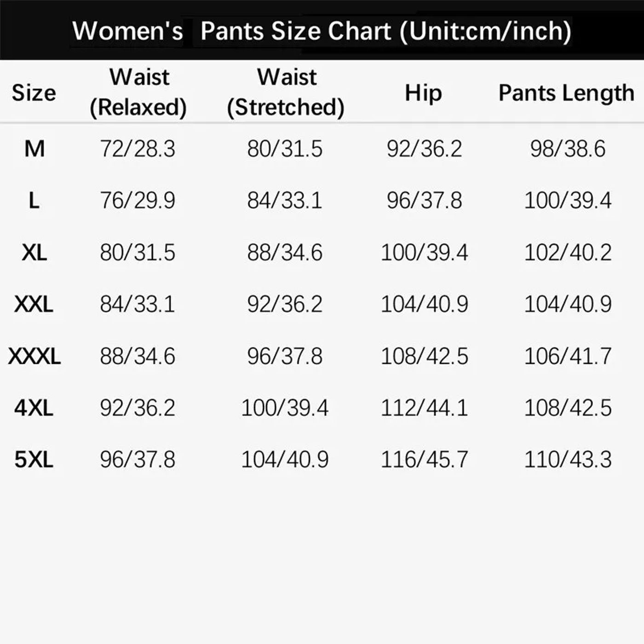
Task: Click the 72/28.3 relaxed waist value
Action: [138, 149]
